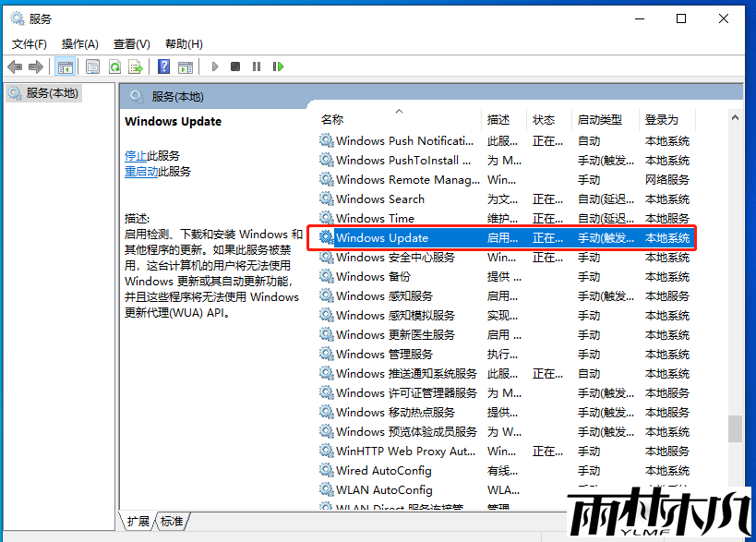756x542 pixels.
Task: Export the service list using export icon
Action: tap(136, 66)
